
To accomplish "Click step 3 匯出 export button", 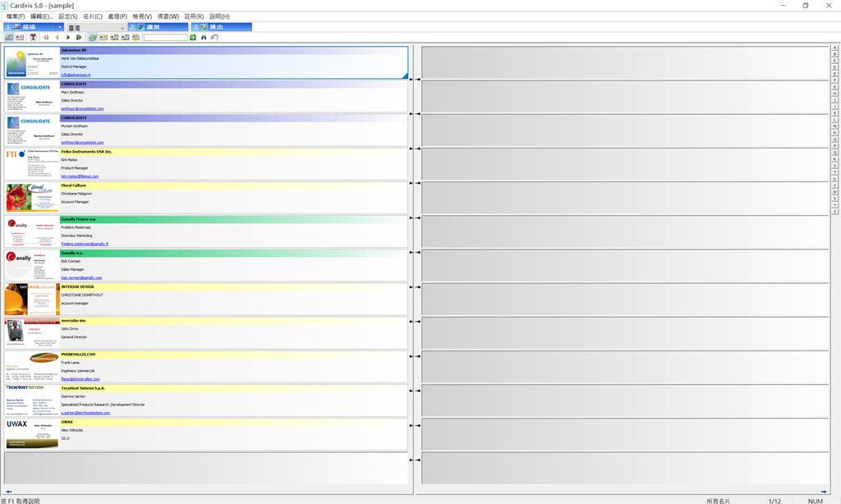I will coord(222,27).
